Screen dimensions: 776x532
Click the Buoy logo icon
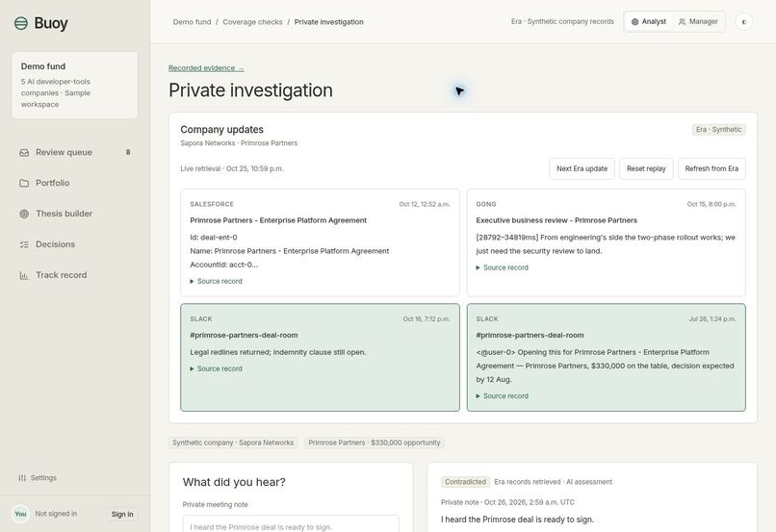21,23
